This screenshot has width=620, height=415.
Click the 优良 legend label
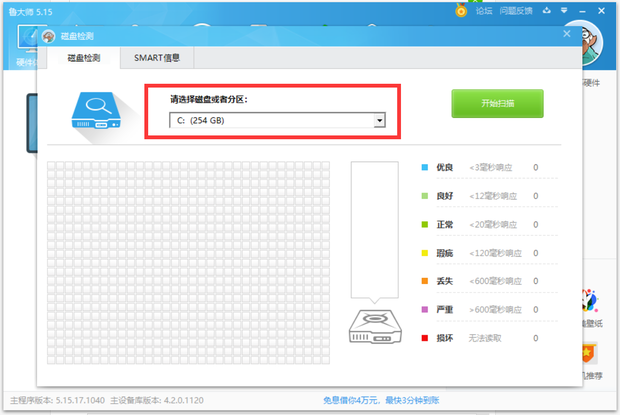pyautogui.click(x=444, y=168)
